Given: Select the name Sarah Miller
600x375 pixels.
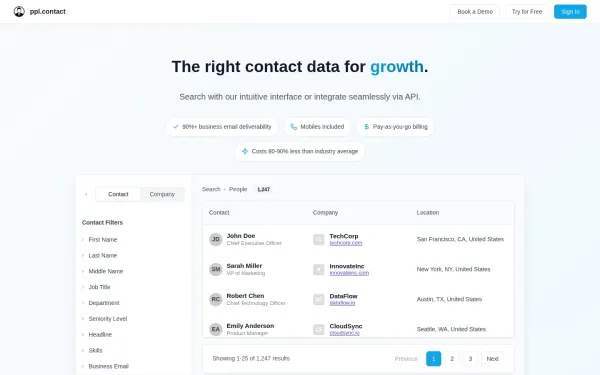Looking at the screenshot, I should click(244, 266).
